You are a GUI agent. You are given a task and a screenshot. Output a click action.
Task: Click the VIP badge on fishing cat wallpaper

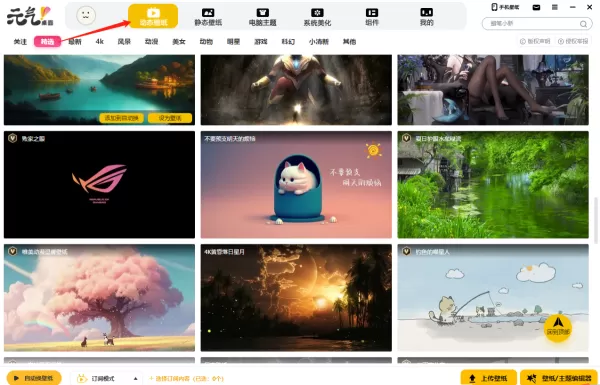(x=406, y=251)
